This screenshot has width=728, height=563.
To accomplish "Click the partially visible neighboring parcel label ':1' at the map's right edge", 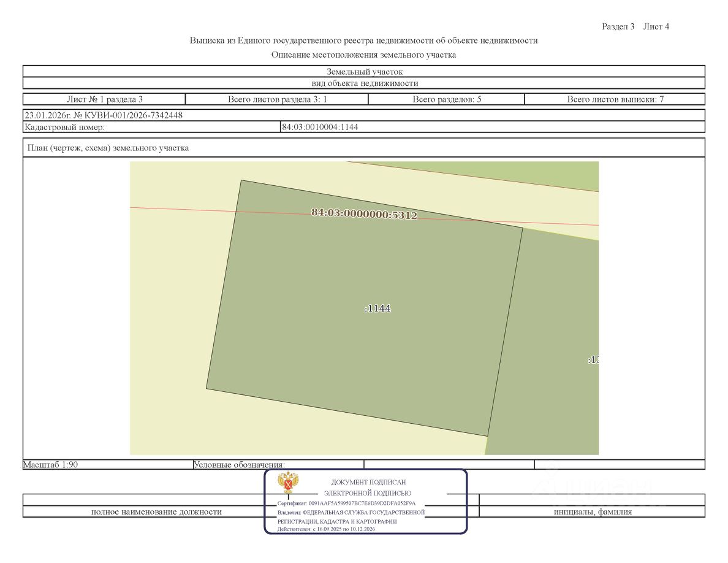I will pyautogui.click(x=593, y=359).
